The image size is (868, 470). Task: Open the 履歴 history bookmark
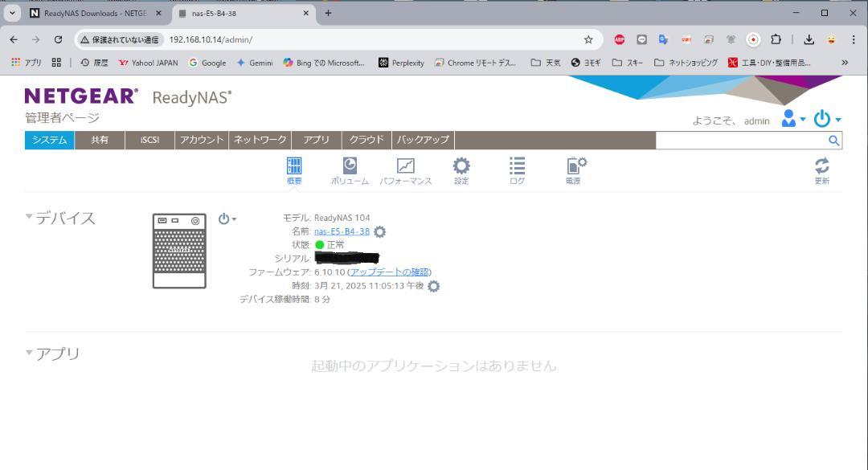(94, 63)
